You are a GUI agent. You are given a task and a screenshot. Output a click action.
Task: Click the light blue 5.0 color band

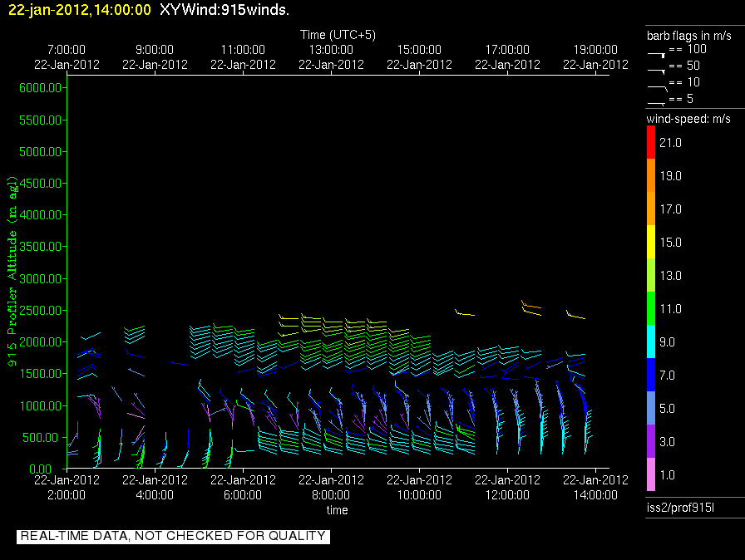(651, 408)
